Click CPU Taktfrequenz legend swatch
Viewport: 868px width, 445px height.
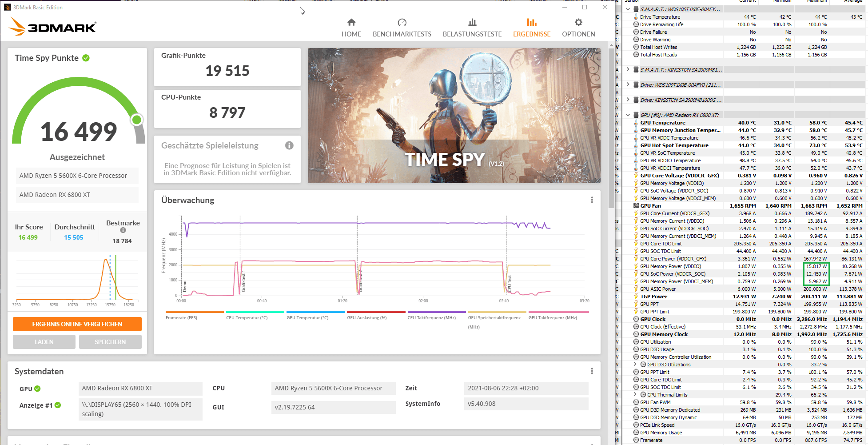[x=437, y=312]
